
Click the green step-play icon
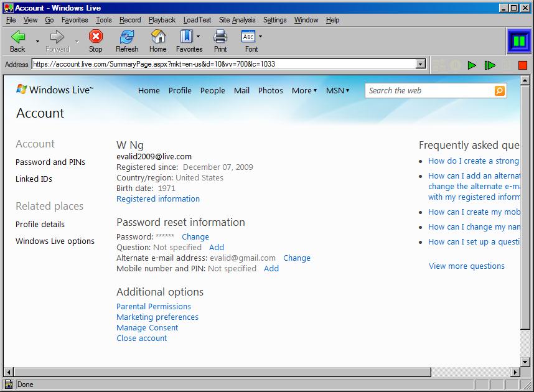[x=490, y=65]
